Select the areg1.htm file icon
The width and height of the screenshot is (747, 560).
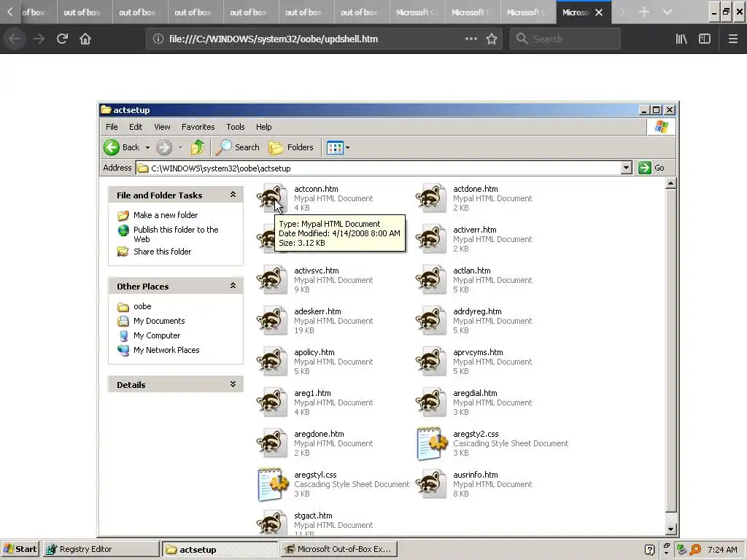point(272,402)
